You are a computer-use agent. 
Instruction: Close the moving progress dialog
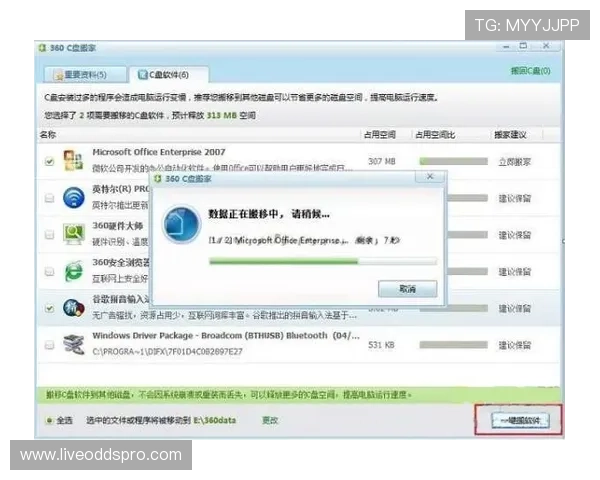tap(430, 176)
